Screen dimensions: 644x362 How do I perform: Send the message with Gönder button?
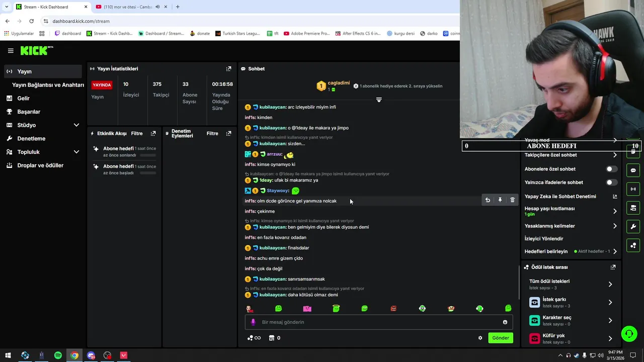pyautogui.click(x=501, y=338)
